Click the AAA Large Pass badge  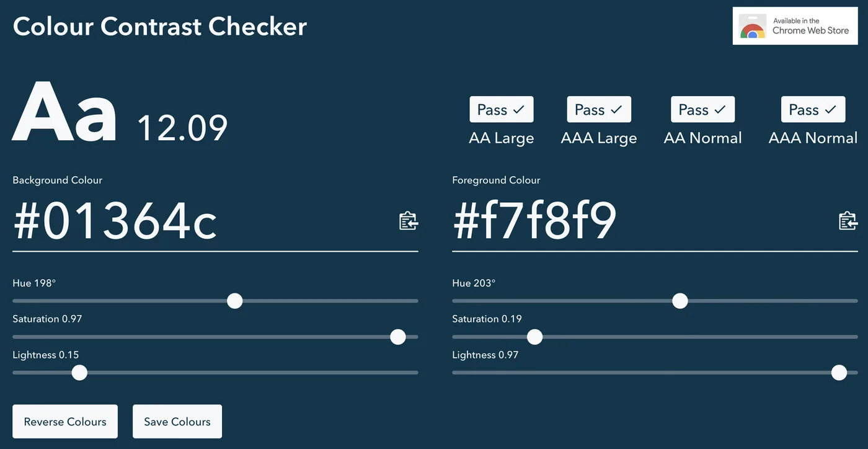[x=598, y=110]
